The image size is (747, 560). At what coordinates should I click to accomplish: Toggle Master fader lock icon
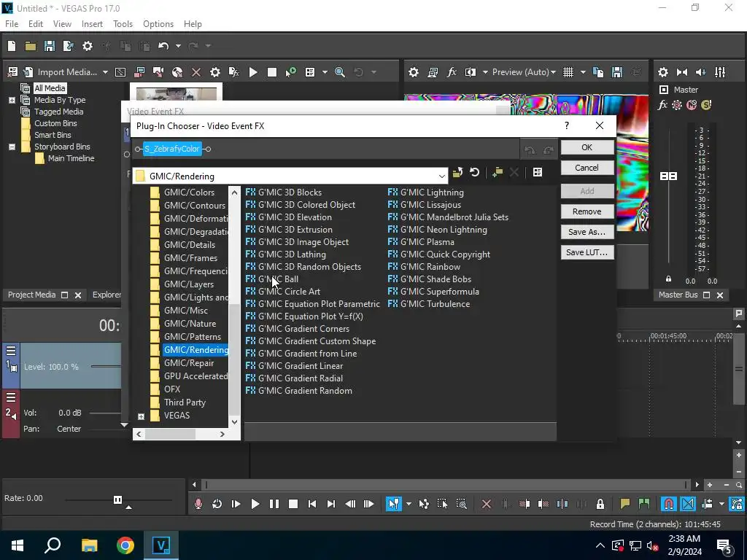668,279
